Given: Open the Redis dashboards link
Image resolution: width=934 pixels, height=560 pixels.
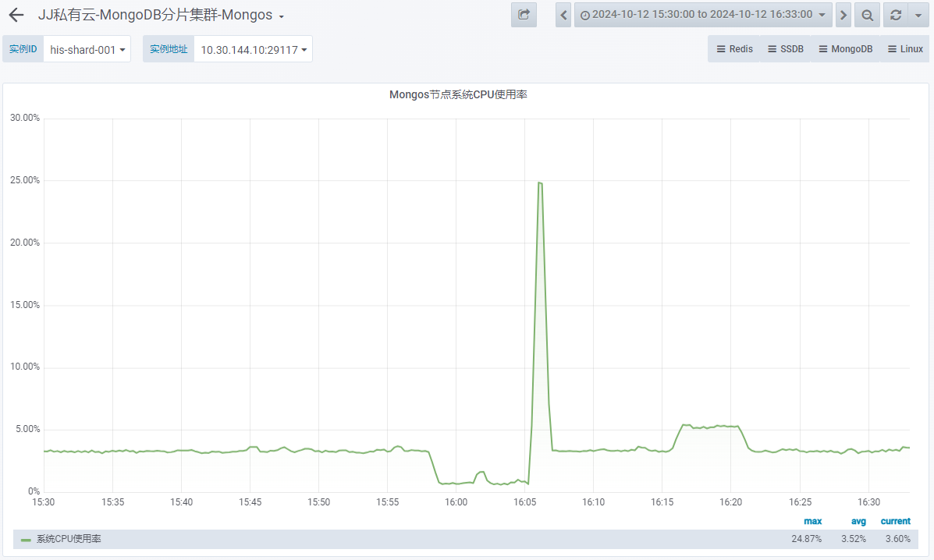Looking at the screenshot, I should click(734, 49).
